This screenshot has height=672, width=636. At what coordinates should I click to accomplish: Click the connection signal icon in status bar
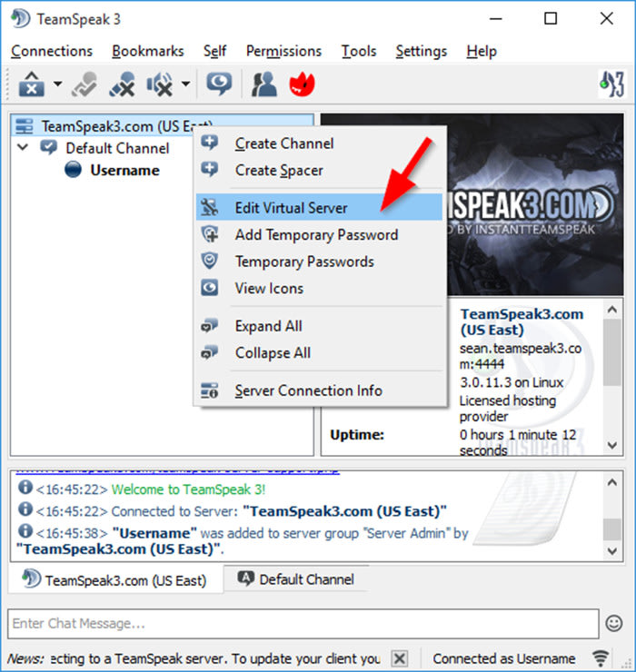[601, 658]
